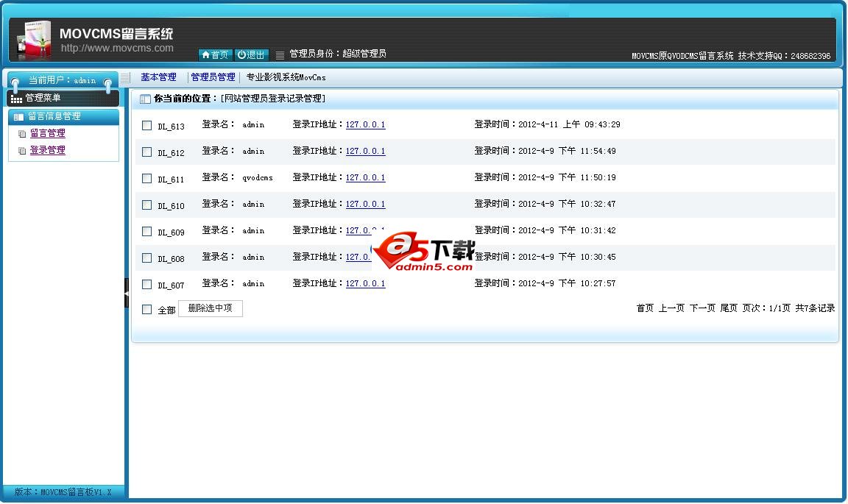Click the record ID DL_609 text
Viewport: 848px width, 504px height.
171,233
